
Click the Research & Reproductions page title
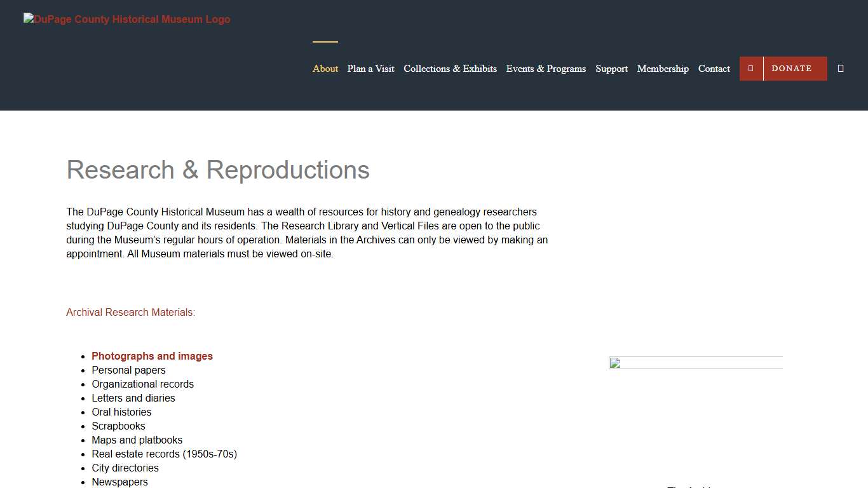click(218, 170)
